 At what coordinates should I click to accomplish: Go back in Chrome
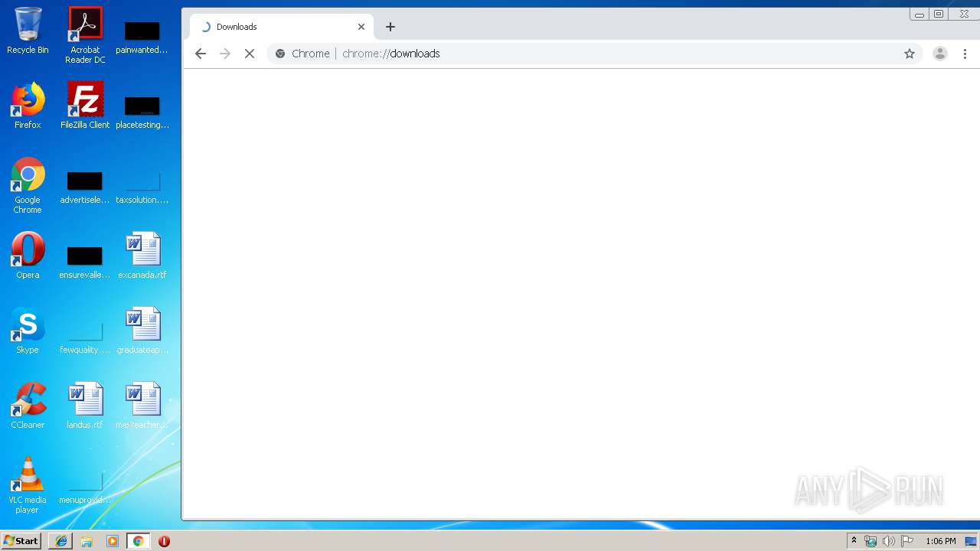(x=201, y=54)
